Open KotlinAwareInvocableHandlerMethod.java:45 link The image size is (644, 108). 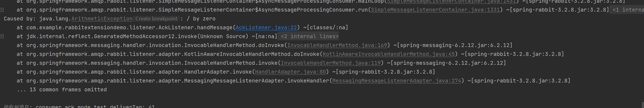389,54
